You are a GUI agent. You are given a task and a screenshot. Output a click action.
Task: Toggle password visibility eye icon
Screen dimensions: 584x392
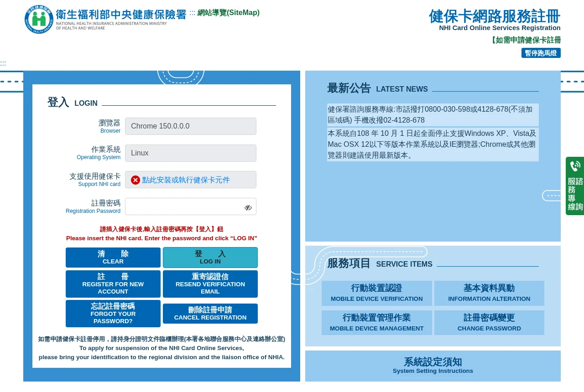pyautogui.click(x=248, y=207)
